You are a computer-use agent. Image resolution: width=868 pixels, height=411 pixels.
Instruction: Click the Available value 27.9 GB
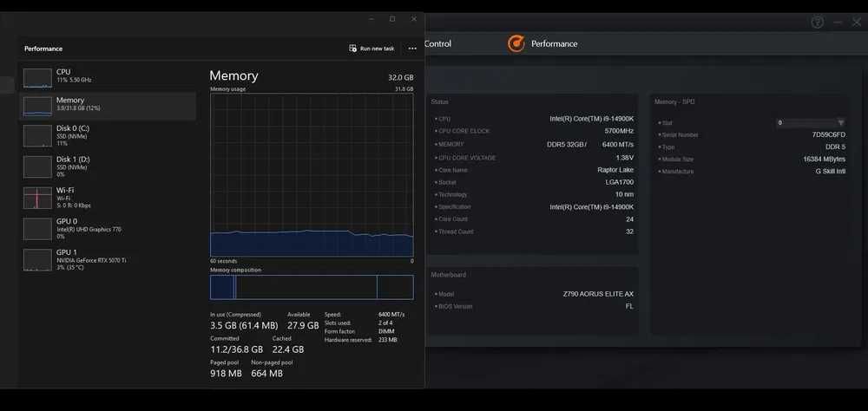point(303,325)
